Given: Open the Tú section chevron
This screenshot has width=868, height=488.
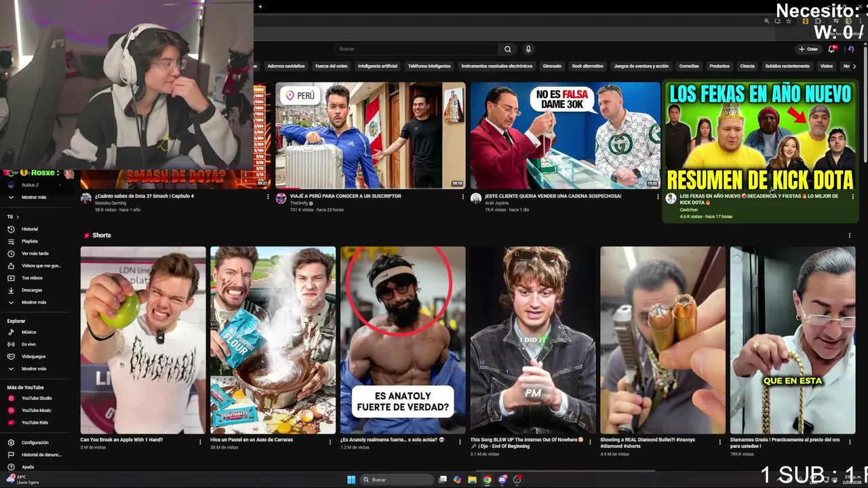Looking at the screenshot, I should click(18, 217).
